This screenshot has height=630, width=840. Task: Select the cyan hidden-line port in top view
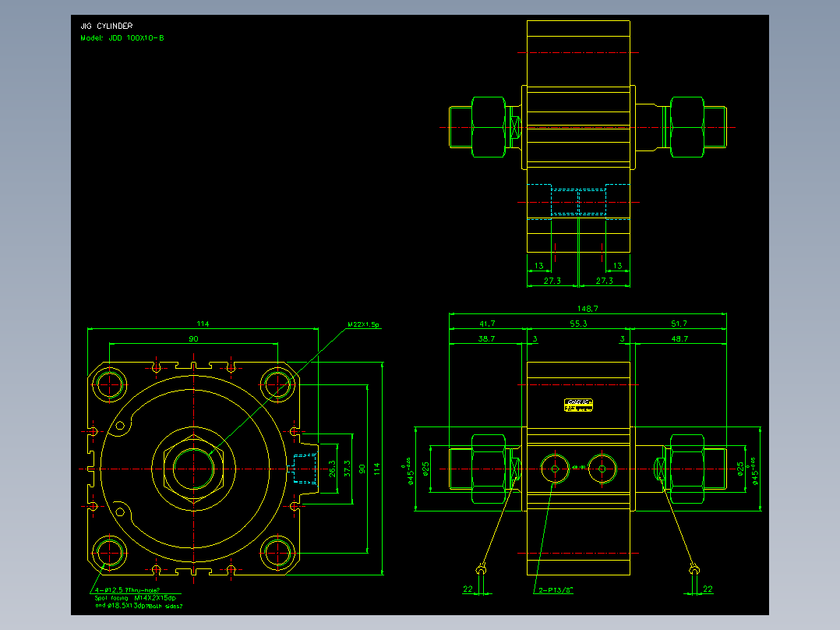578,202
